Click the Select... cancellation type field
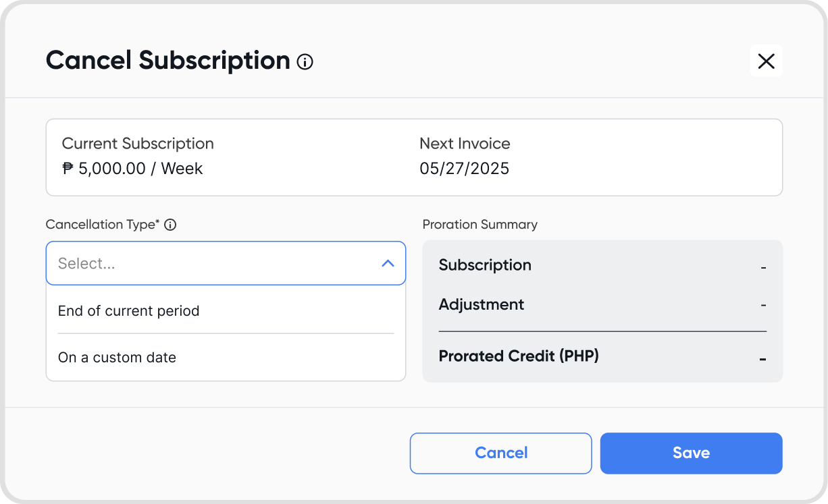The image size is (828, 504). click(x=226, y=263)
